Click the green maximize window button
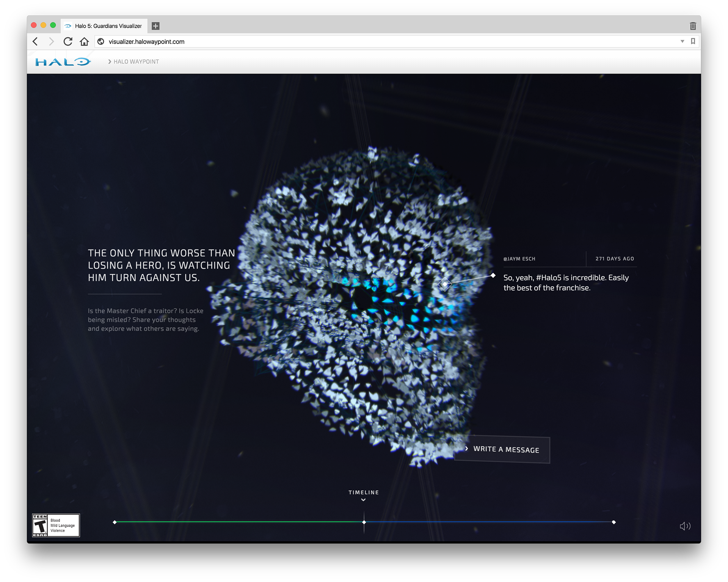The height and width of the screenshot is (582, 728). (x=53, y=25)
